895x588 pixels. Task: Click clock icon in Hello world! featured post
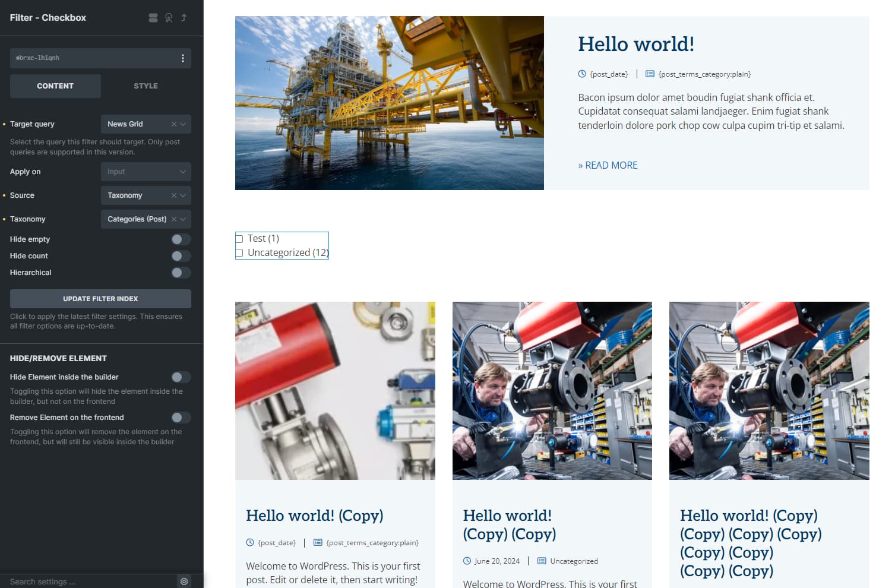(582, 74)
